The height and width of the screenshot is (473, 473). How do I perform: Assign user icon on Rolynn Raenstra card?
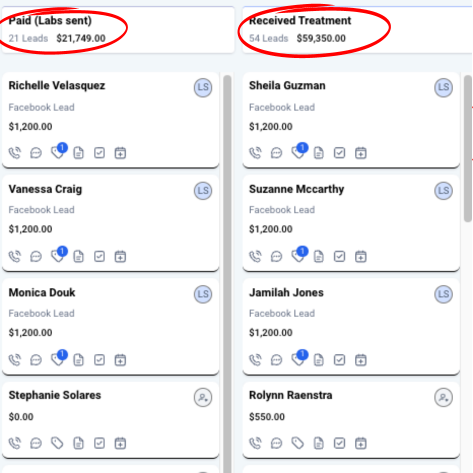[x=443, y=398]
